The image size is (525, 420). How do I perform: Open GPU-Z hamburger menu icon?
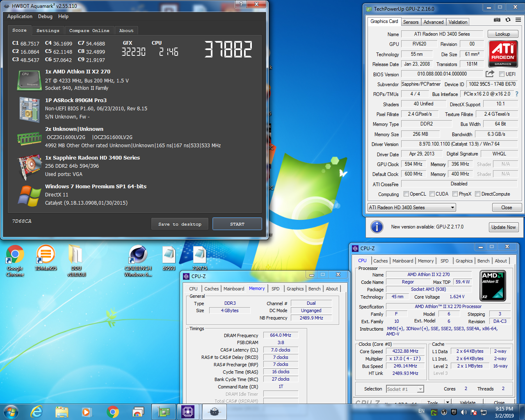point(518,20)
